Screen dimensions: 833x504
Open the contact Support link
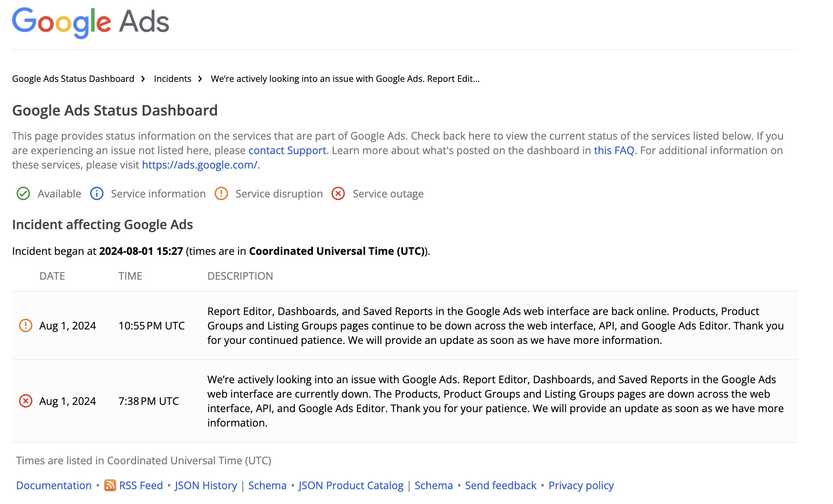pos(287,150)
